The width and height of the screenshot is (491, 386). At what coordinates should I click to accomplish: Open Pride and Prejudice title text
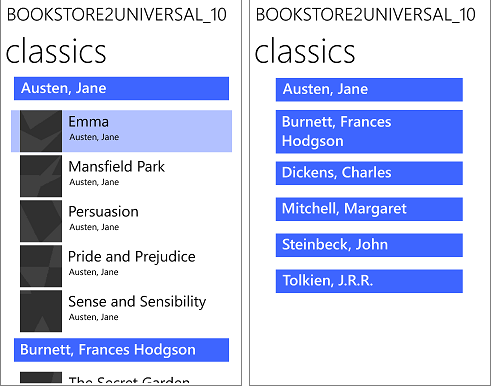[132, 257]
